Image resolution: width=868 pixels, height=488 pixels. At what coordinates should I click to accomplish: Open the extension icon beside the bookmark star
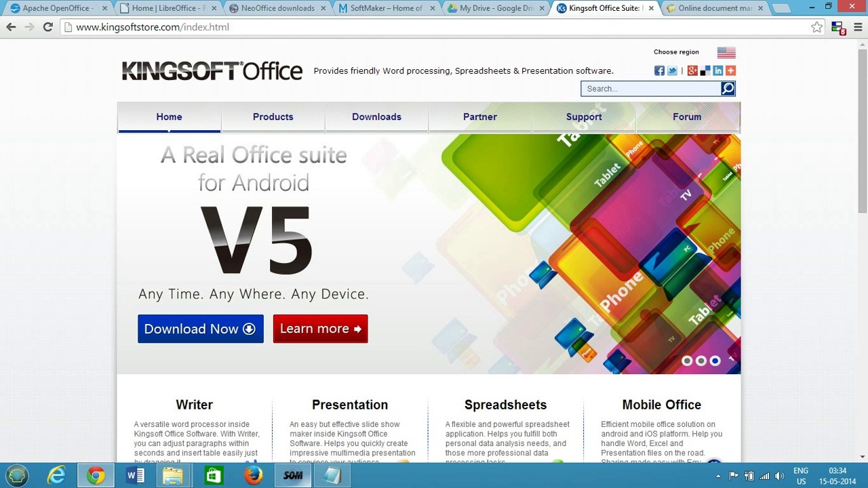[838, 28]
